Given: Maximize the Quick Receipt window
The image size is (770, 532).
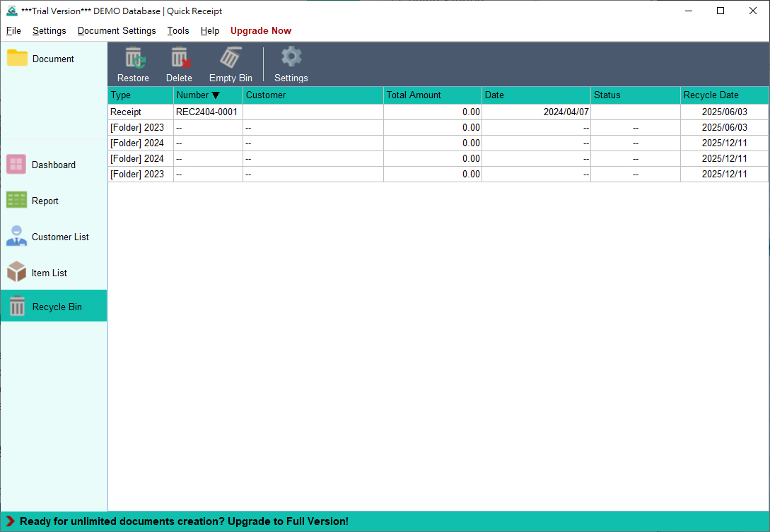Looking at the screenshot, I should 721,11.
